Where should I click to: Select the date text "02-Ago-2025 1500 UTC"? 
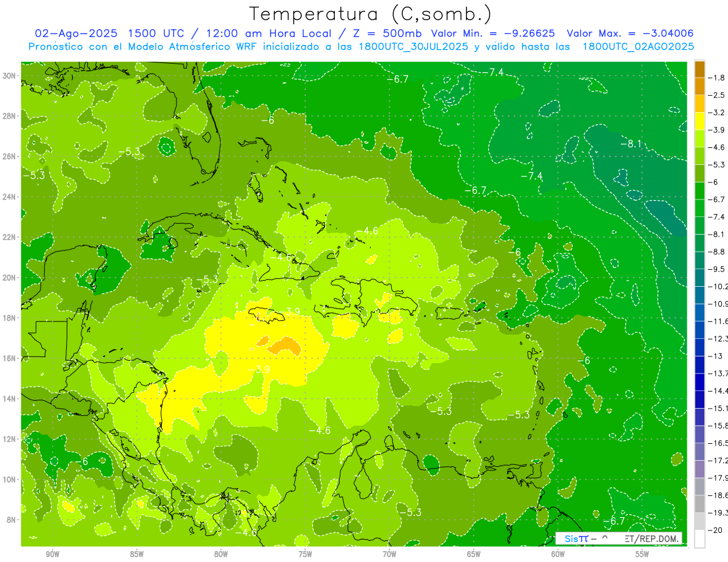click(109, 33)
